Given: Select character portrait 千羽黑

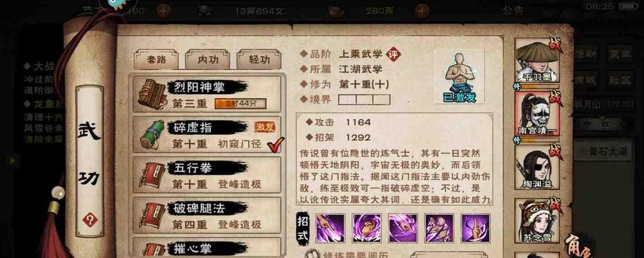Looking at the screenshot, I should tap(537, 61).
